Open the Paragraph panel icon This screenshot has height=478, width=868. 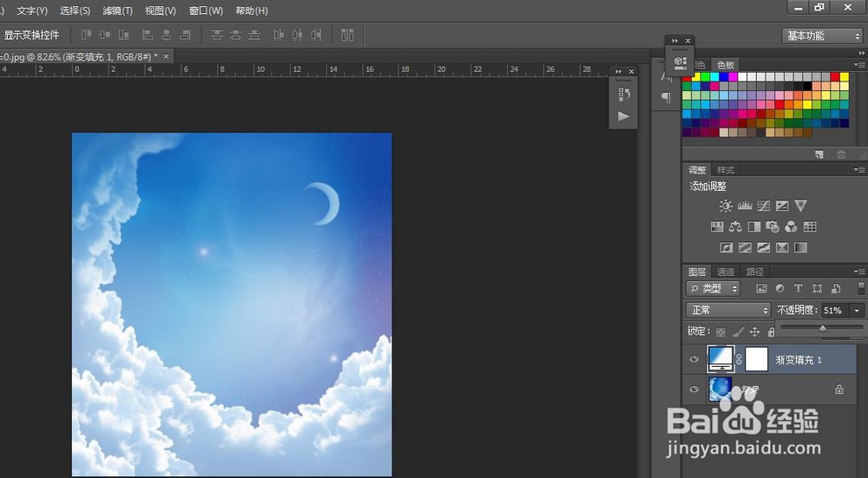click(x=666, y=98)
